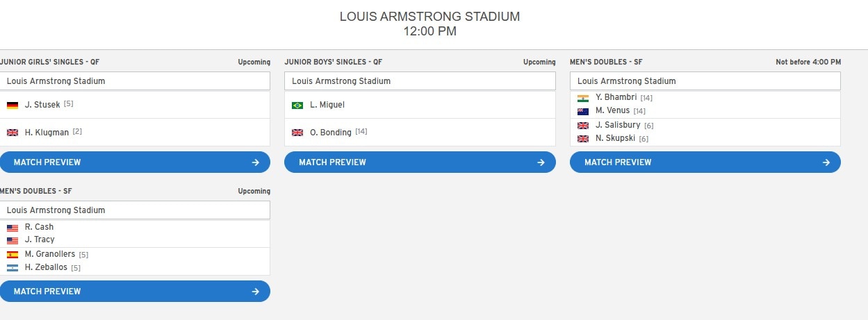Click arrow on Junior Girls' Singles Match Preview
Image resolution: width=868 pixels, height=320 pixels.
point(256,162)
